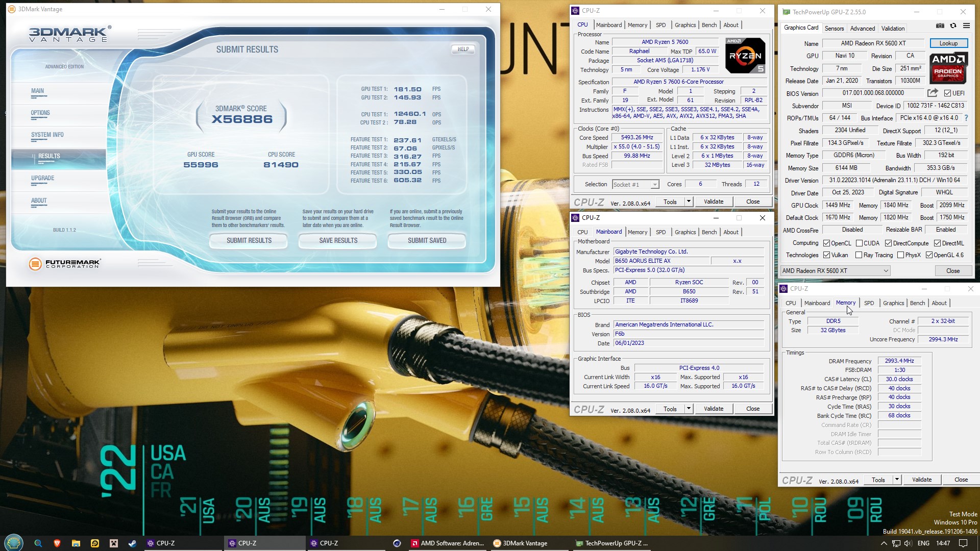The width and height of the screenshot is (980, 551).
Task: Open the notification center icon
Action: coord(963,543)
